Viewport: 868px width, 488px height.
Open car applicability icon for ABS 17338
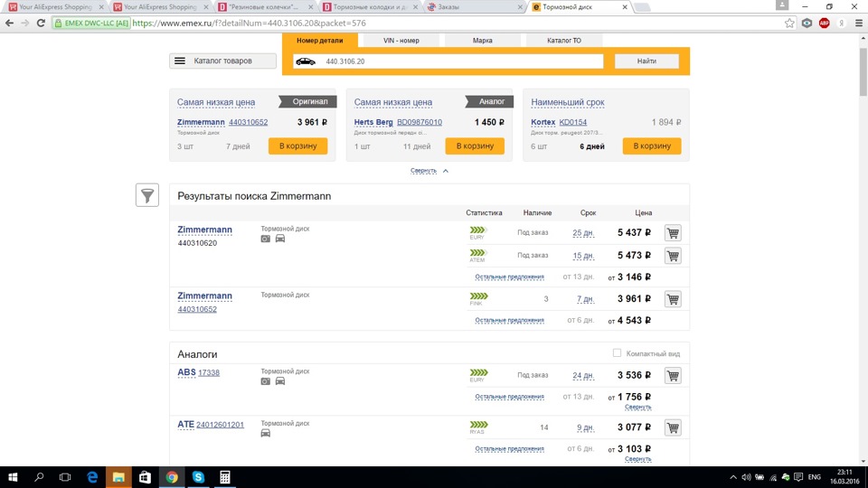pyautogui.click(x=280, y=381)
